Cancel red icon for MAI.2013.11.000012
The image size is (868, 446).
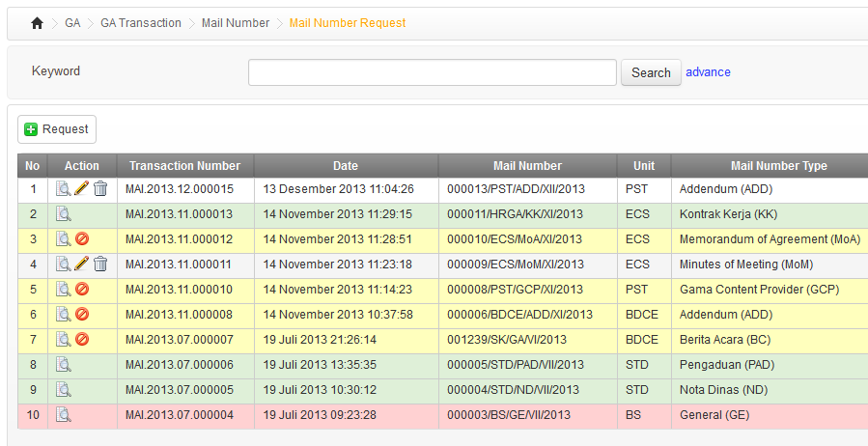coord(82,239)
